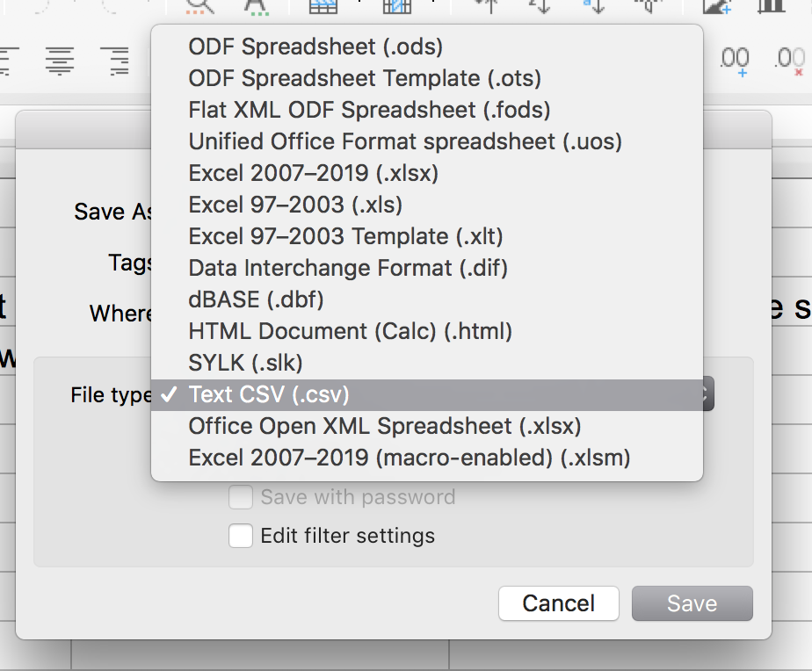The image size is (812, 671).
Task: Click the Insert Chart toolbar icon
Action: [772, 7]
